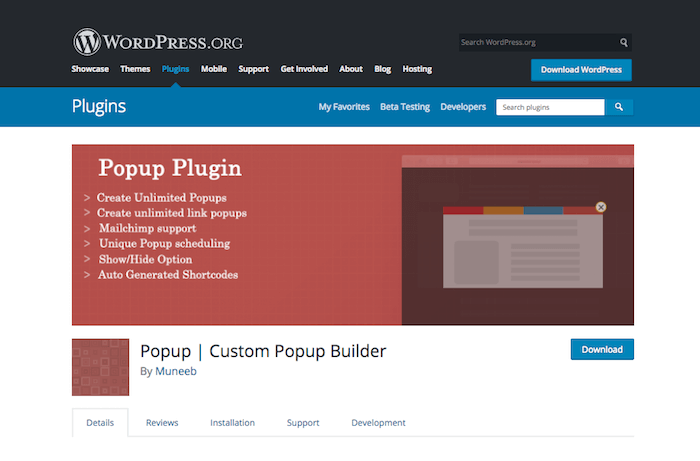Select the Details tab

(x=100, y=423)
